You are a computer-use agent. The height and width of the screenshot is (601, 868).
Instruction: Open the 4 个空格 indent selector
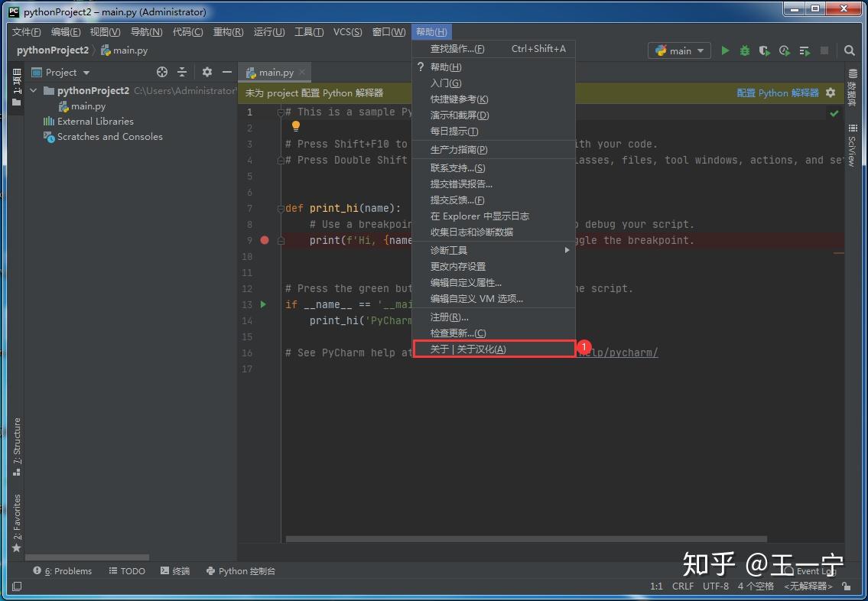756,586
